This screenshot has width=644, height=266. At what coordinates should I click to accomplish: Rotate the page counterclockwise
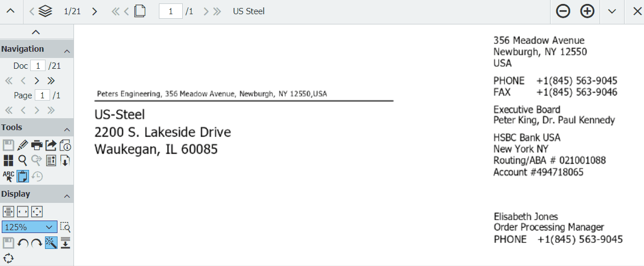[x=23, y=243]
